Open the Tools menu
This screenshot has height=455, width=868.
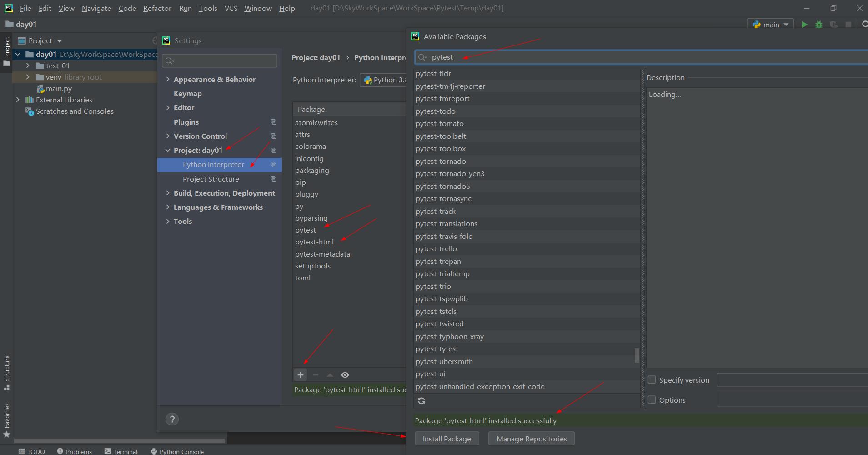[x=208, y=8]
